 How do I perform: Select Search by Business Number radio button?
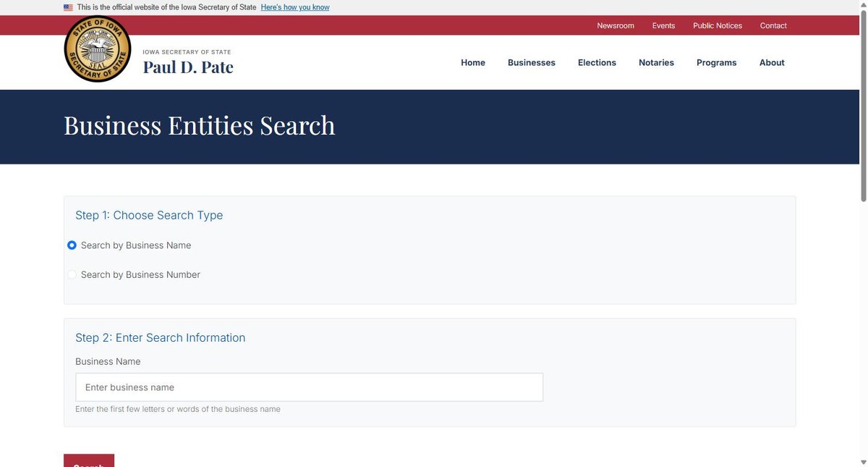(72, 274)
